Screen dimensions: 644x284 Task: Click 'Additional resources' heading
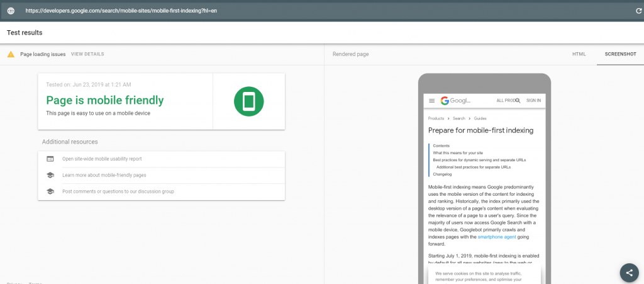70,142
